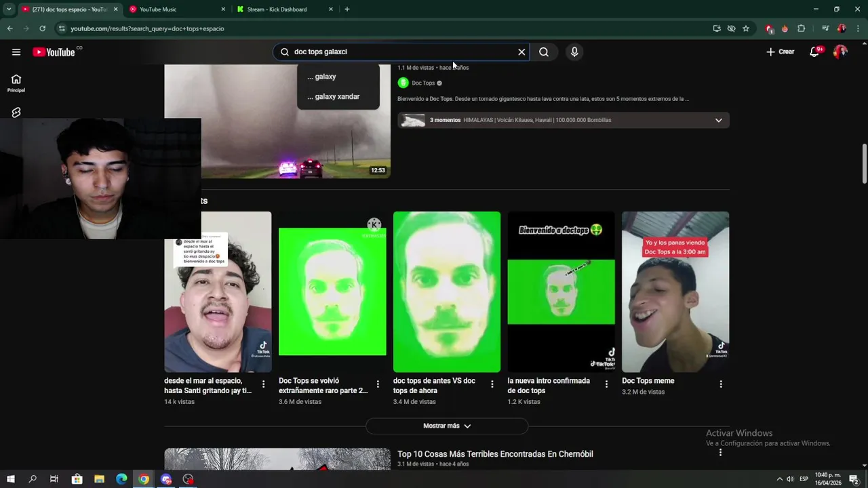Open options for "Doc Tops meme" Short
Image resolution: width=868 pixels, height=488 pixels.
tap(721, 384)
